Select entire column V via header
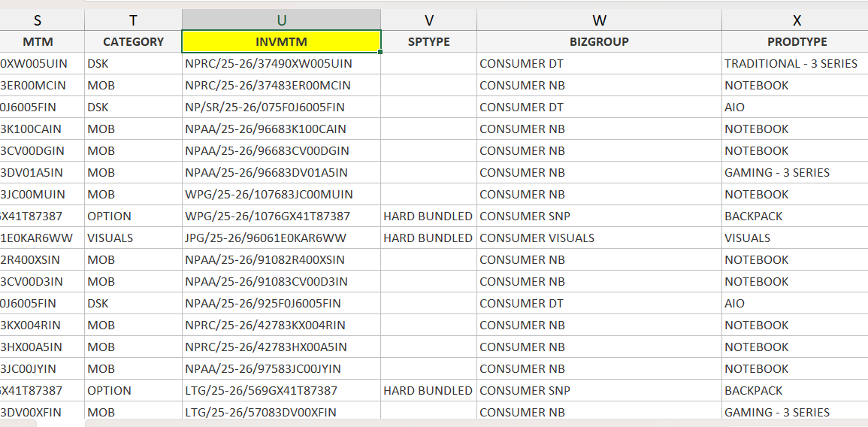The width and height of the screenshot is (868, 427). pyautogui.click(x=428, y=20)
